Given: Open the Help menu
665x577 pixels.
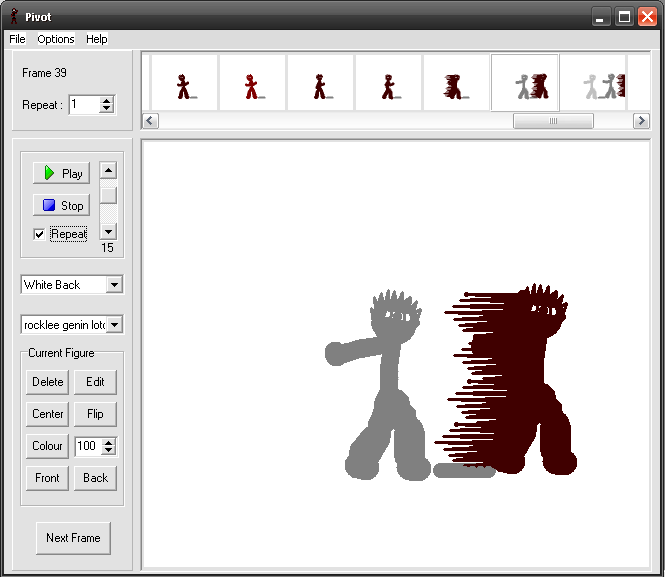Looking at the screenshot, I should coord(97,39).
